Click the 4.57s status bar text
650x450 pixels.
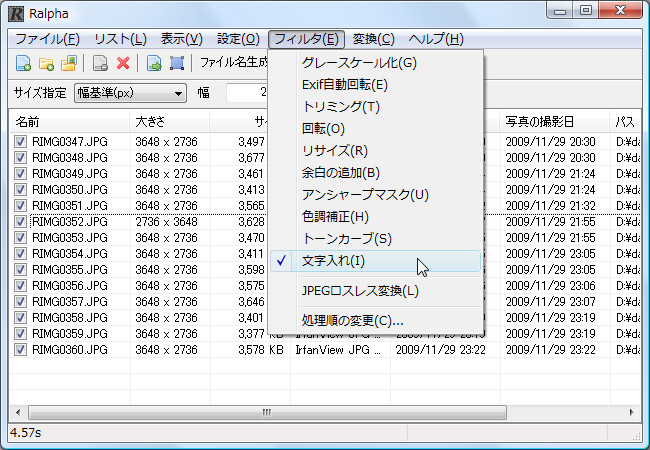click(26, 433)
